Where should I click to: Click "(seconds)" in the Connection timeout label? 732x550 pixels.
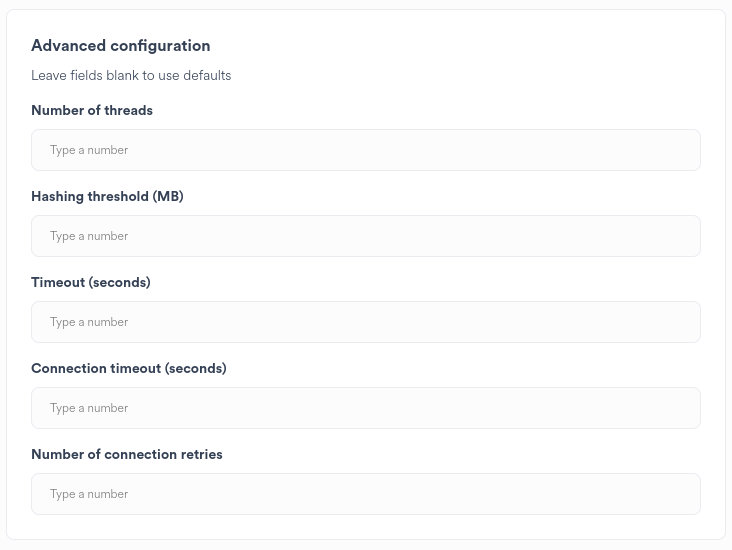[x=196, y=368]
